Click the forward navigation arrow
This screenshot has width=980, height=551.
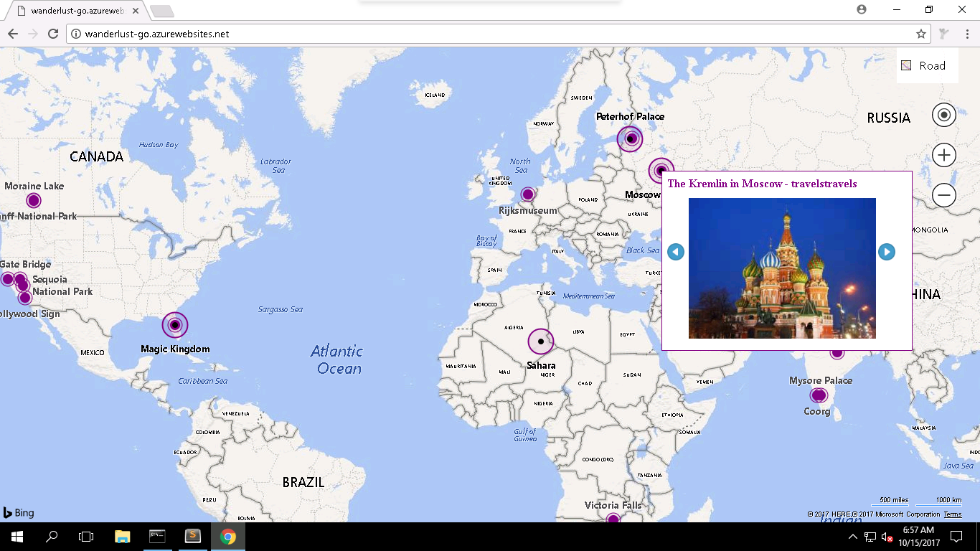coord(33,34)
